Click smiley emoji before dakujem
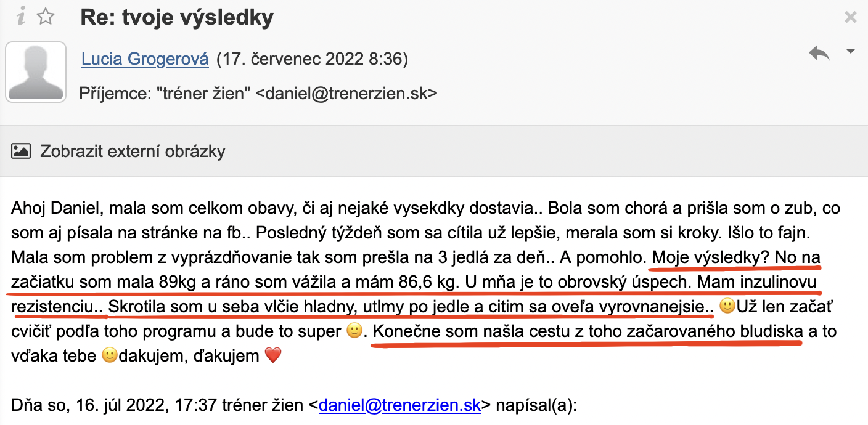This screenshot has height=425, width=868. [x=109, y=355]
